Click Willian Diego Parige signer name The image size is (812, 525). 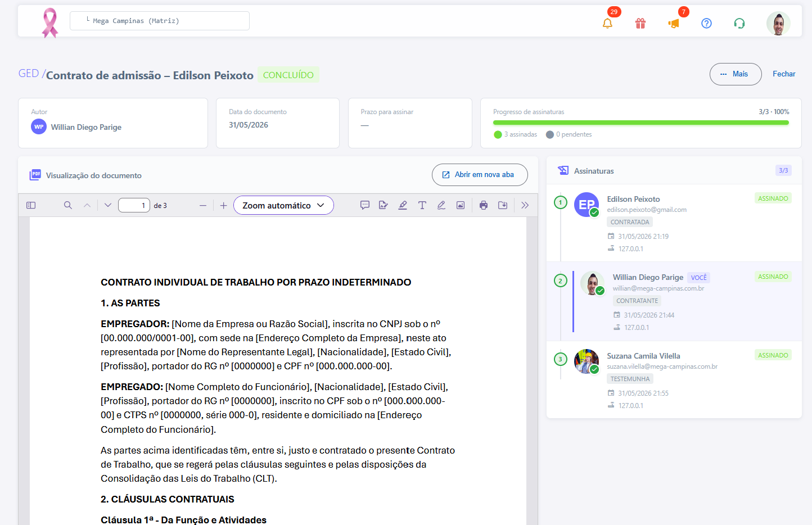648,277
